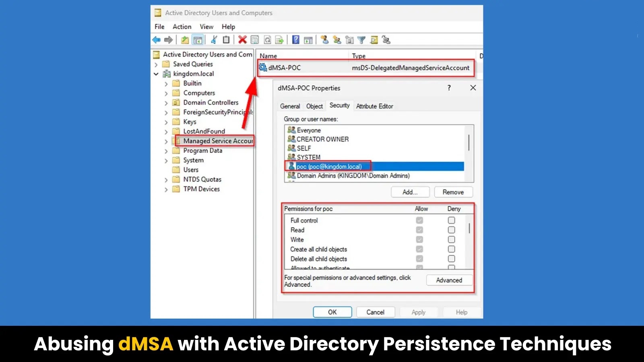Expand the Saved Queries node

[x=156, y=64]
